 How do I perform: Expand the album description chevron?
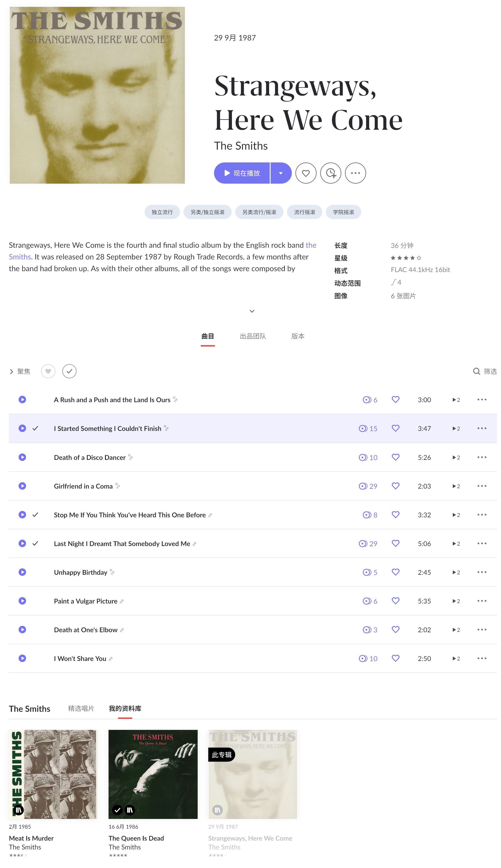point(252,311)
